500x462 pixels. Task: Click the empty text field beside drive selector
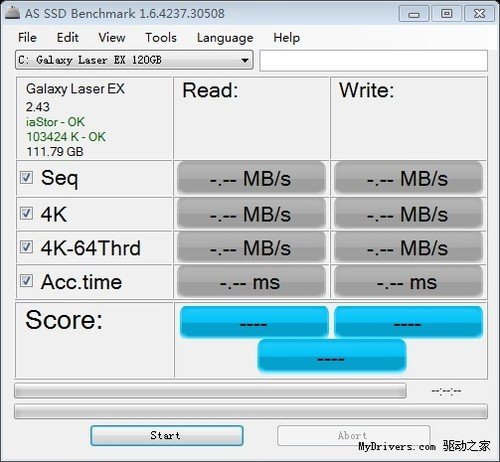click(374, 60)
